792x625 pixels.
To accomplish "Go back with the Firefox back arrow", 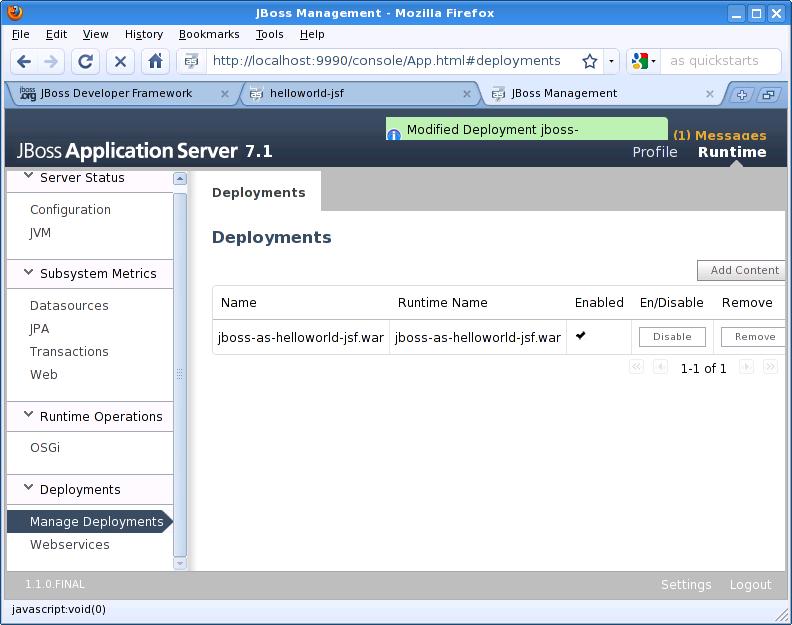I will 24,62.
